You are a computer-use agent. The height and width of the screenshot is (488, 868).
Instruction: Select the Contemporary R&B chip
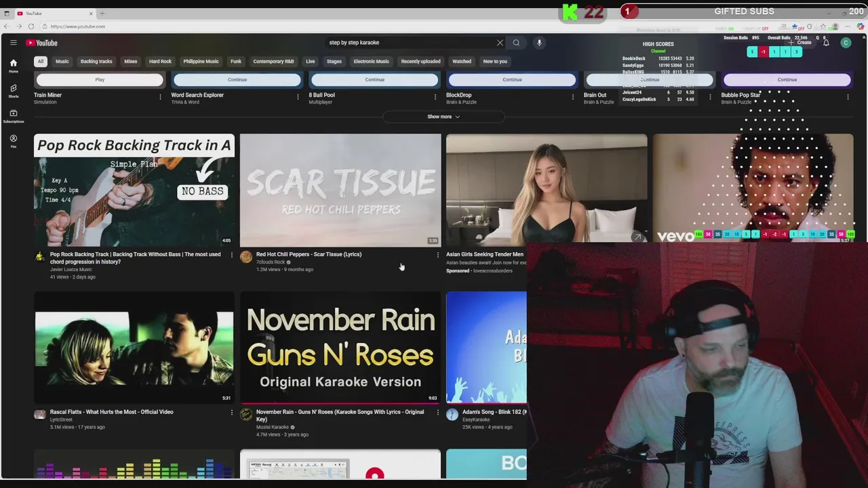click(273, 61)
